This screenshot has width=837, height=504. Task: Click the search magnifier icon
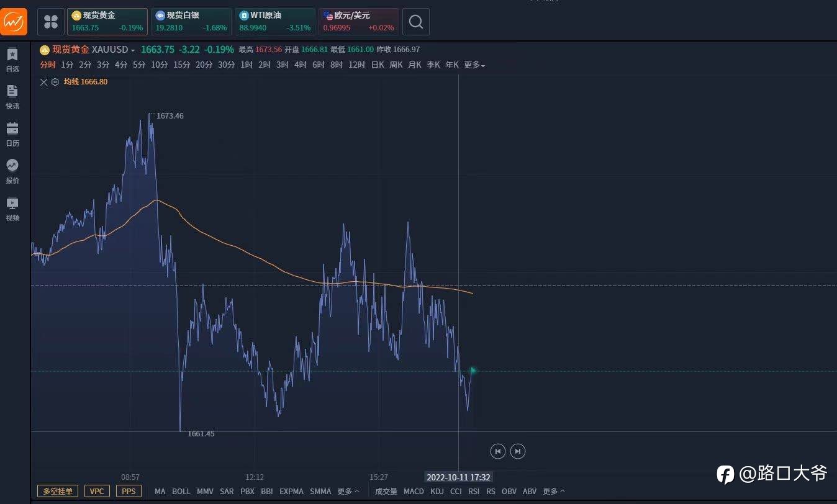point(416,22)
